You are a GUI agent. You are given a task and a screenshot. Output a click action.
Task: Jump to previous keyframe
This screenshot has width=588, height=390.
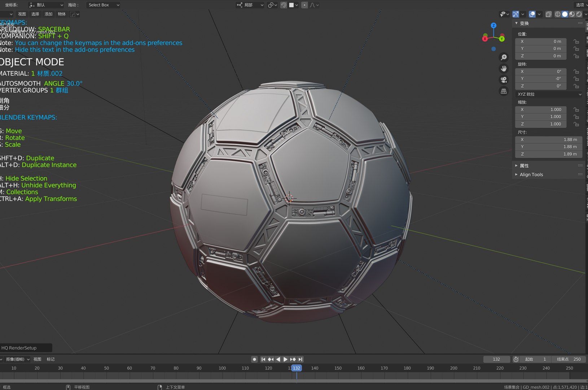[x=271, y=359]
